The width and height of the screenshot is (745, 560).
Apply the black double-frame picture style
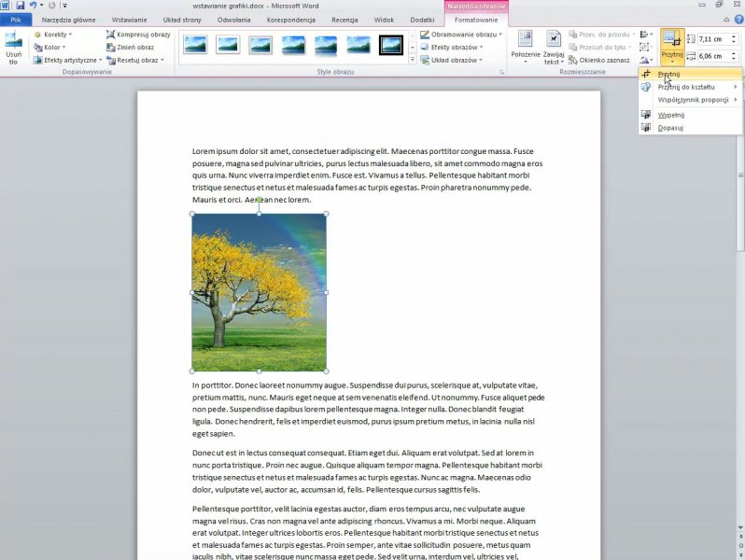(x=390, y=45)
